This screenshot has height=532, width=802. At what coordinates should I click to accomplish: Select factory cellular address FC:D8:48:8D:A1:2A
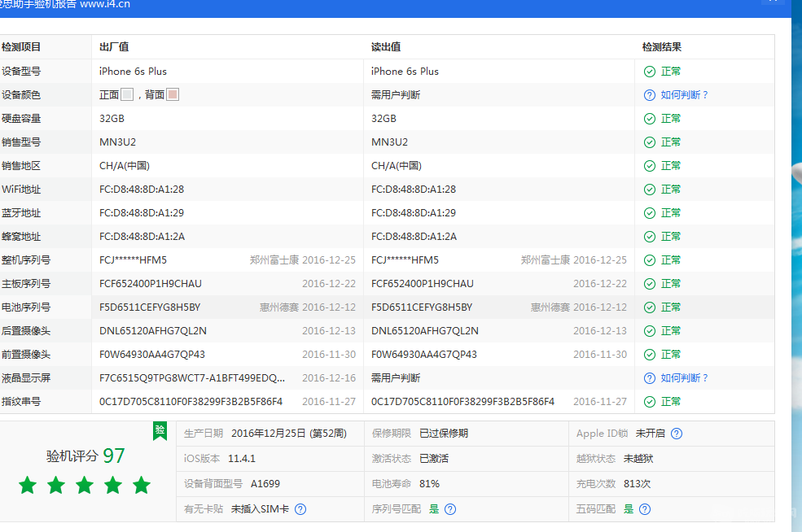point(142,237)
